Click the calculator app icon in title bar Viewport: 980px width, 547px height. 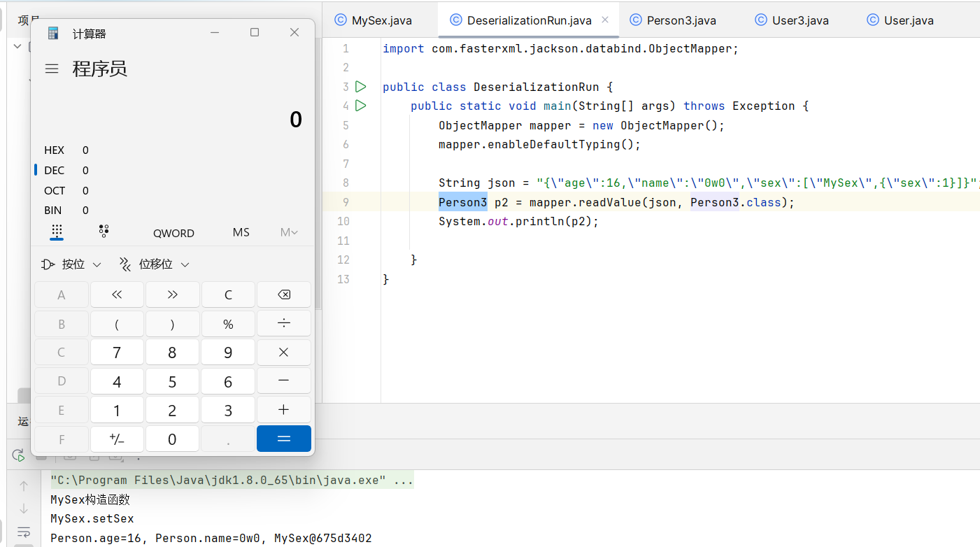pyautogui.click(x=53, y=33)
